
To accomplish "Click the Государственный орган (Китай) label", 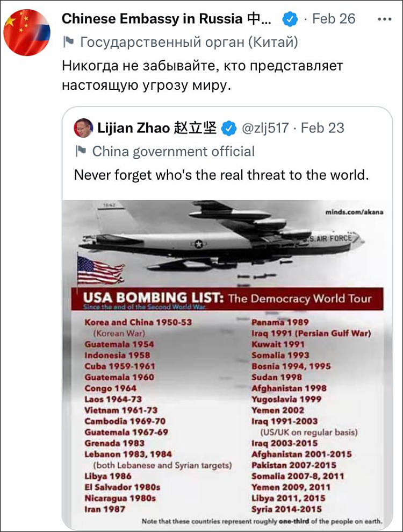I will [189, 42].
